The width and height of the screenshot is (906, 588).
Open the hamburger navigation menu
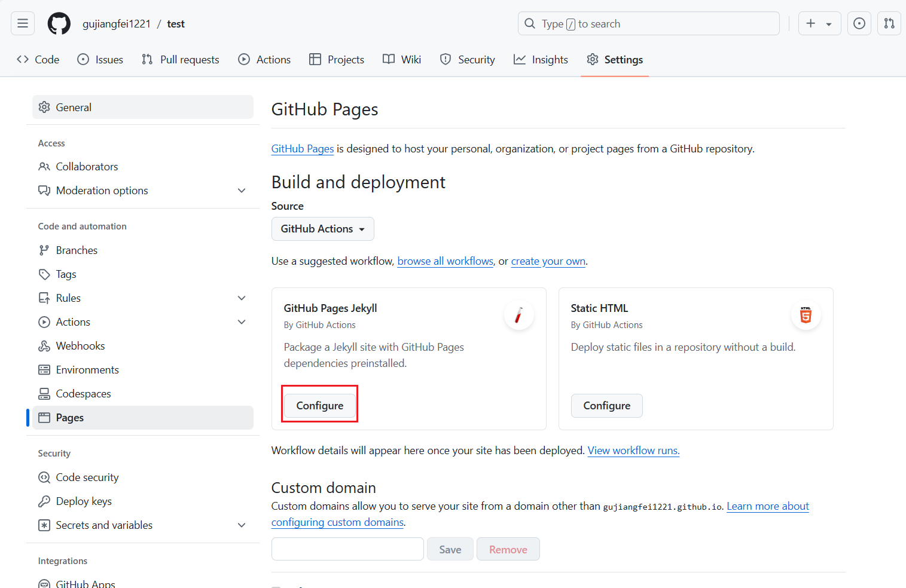[x=23, y=23]
